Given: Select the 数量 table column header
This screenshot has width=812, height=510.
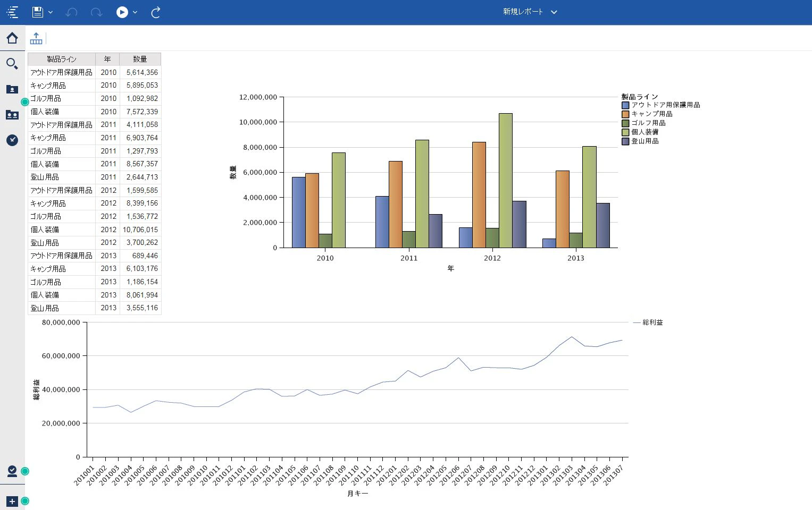Looking at the screenshot, I should (140, 59).
